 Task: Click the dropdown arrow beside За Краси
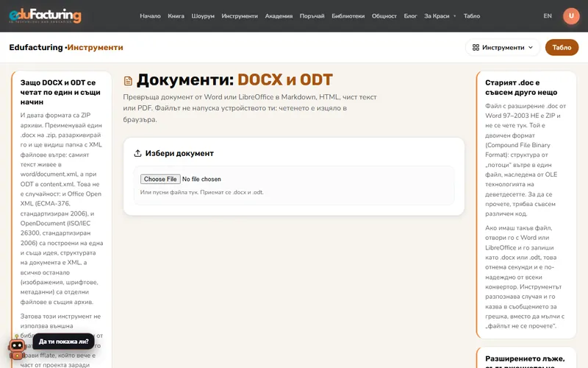tap(454, 16)
